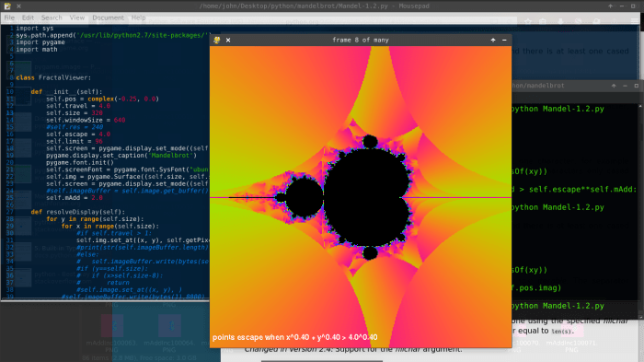This screenshot has height=362, width=644.
Task: Click the '86 items' file manager status bar
Action: pos(139,358)
